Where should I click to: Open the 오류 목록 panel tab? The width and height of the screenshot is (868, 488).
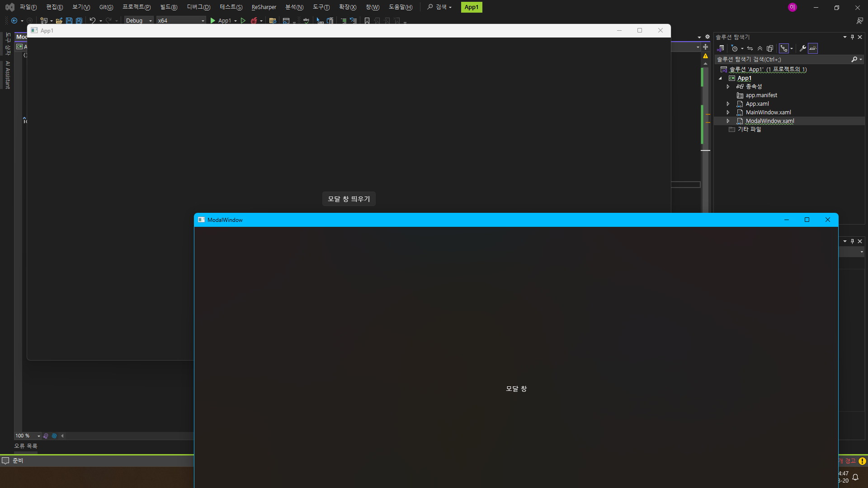click(x=26, y=446)
